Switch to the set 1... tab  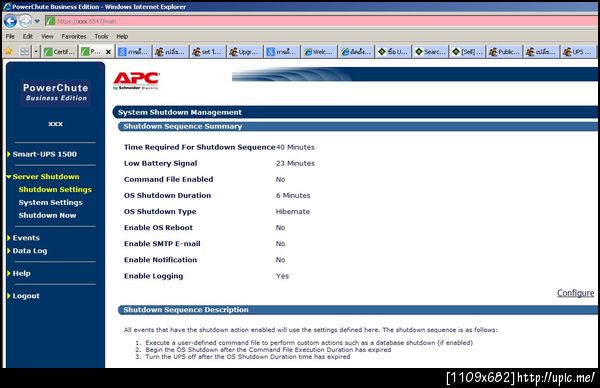[207, 51]
